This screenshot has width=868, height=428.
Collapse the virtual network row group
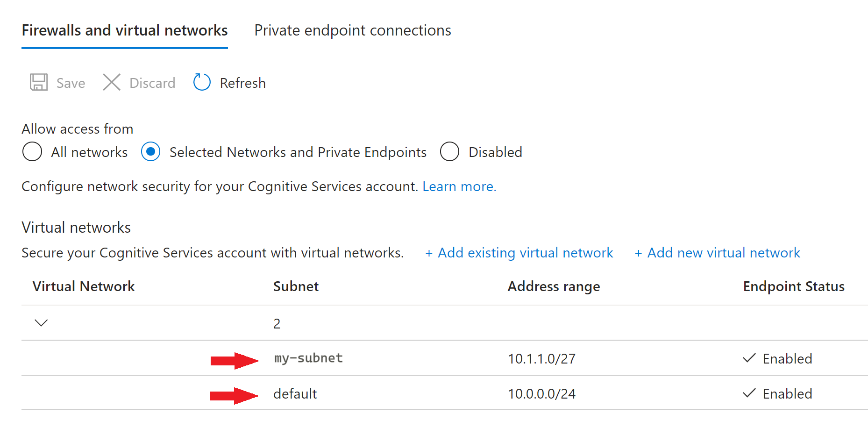coord(41,322)
